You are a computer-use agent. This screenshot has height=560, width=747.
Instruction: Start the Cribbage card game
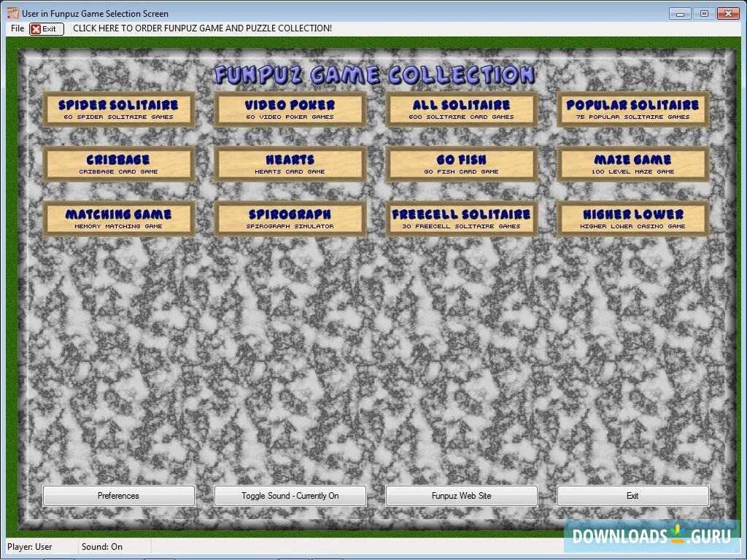[x=119, y=165]
